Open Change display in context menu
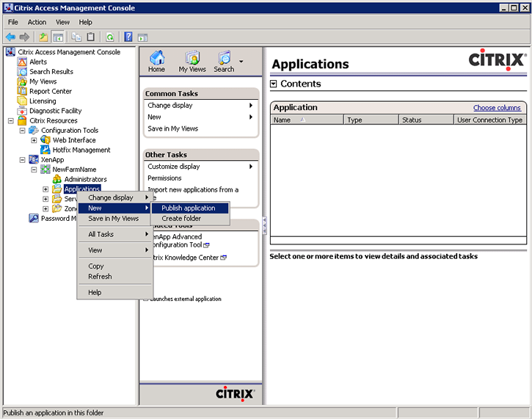Viewport: 532px width, 419px height. coord(114,197)
